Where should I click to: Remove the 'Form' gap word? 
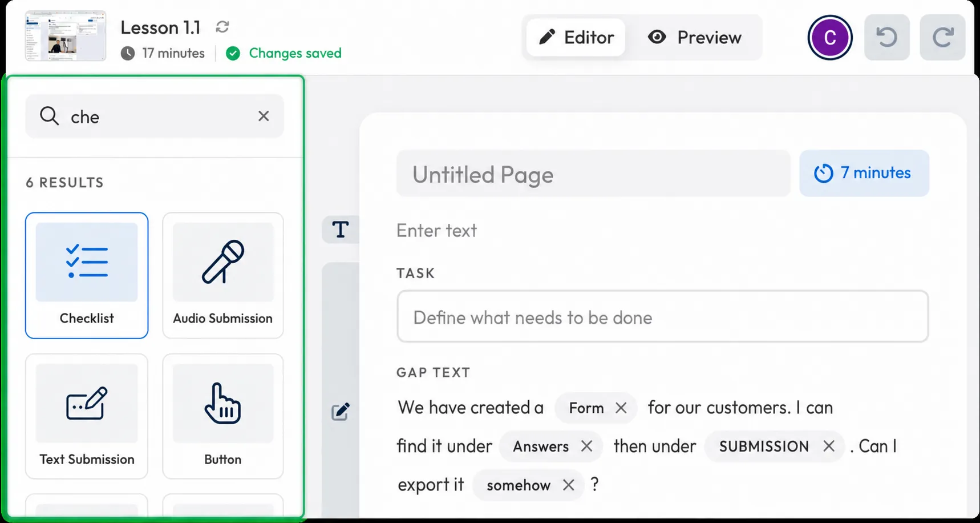click(x=621, y=408)
